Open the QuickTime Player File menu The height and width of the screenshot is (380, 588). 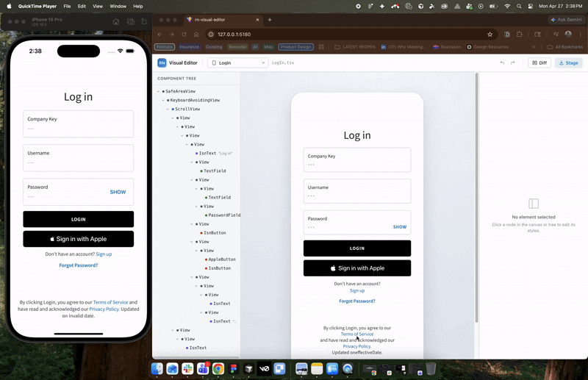(x=67, y=6)
